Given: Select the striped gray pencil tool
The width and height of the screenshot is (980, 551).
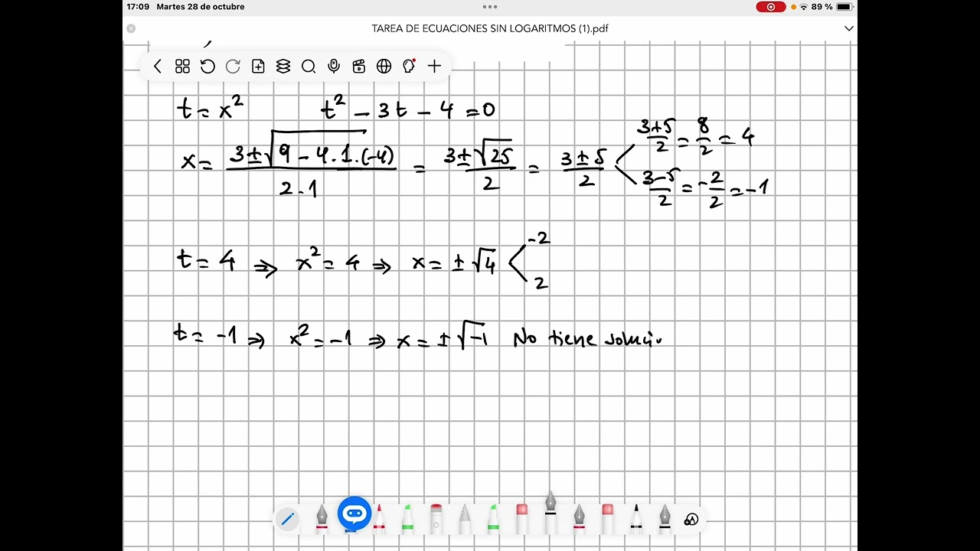Looking at the screenshot, I should coord(465,518).
